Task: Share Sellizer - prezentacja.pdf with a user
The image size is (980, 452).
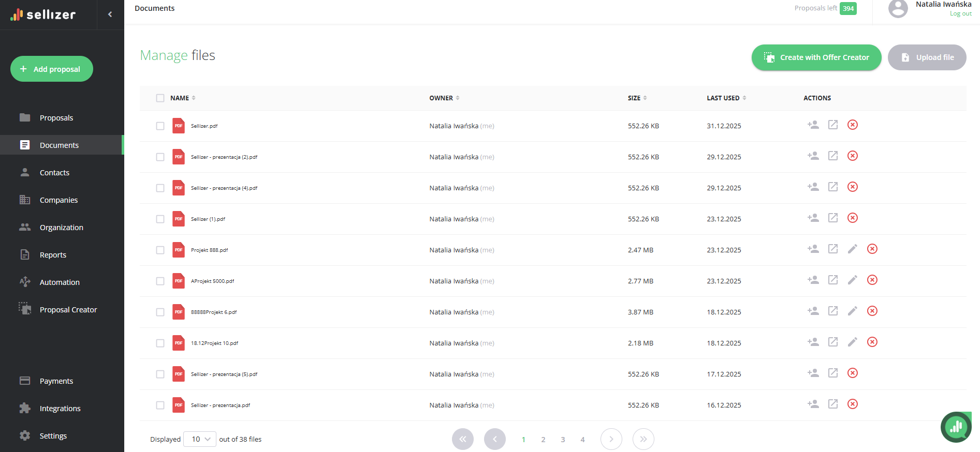Action: click(x=813, y=404)
